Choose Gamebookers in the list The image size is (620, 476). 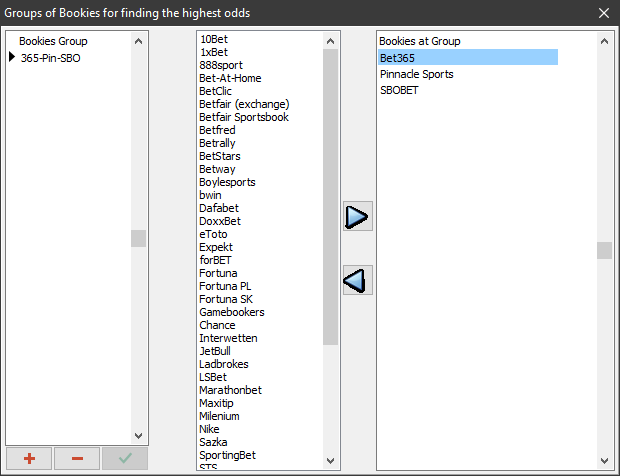[x=232, y=312]
